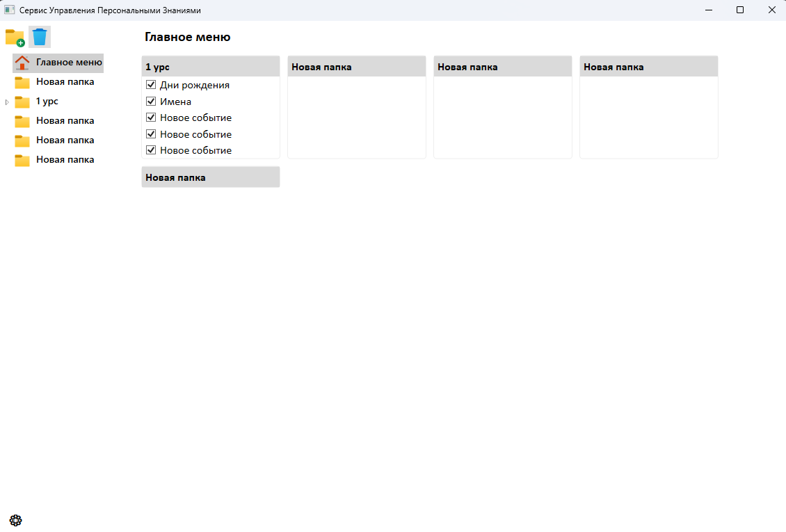Image resolution: width=786 pixels, height=532 pixels.
Task: Click the blue trash bin delete icon
Action: (x=40, y=37)
